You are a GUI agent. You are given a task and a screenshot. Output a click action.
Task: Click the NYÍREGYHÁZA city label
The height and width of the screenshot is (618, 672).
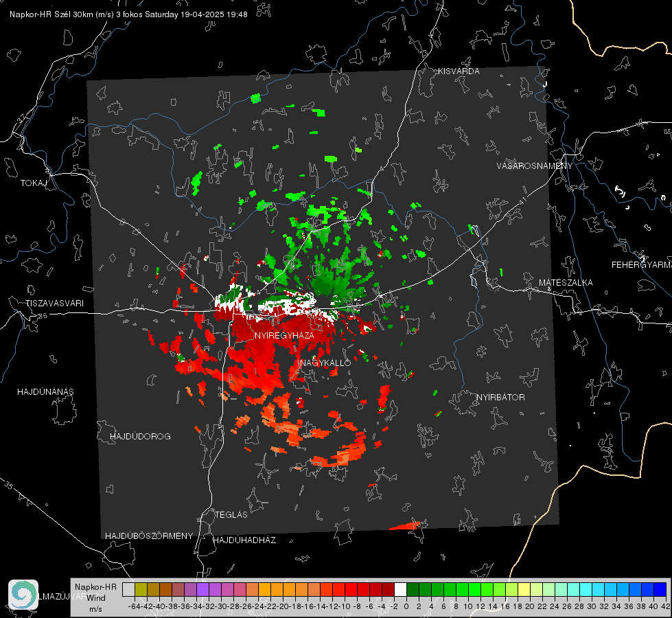point(284,335)
